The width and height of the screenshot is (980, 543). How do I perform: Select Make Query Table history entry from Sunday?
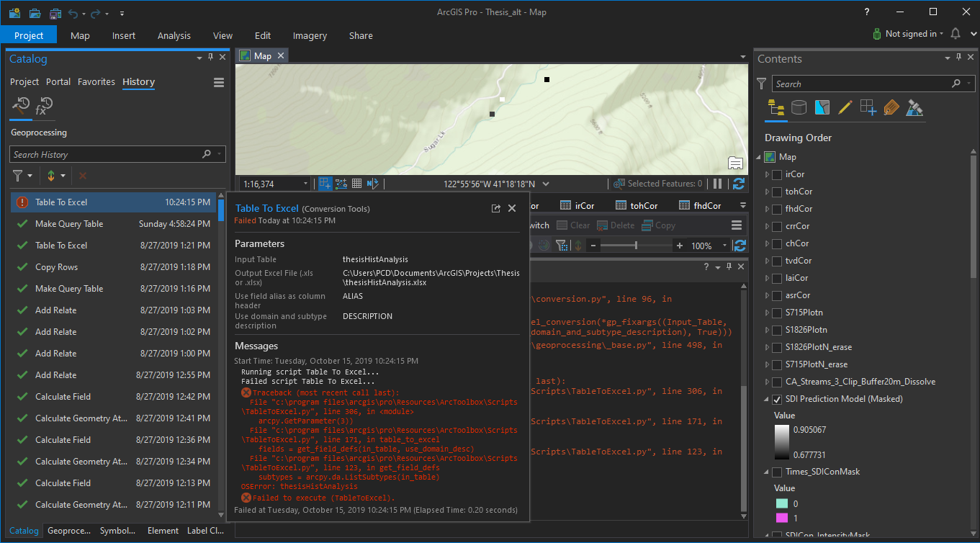pyautogui.click(x=69, y=224)
